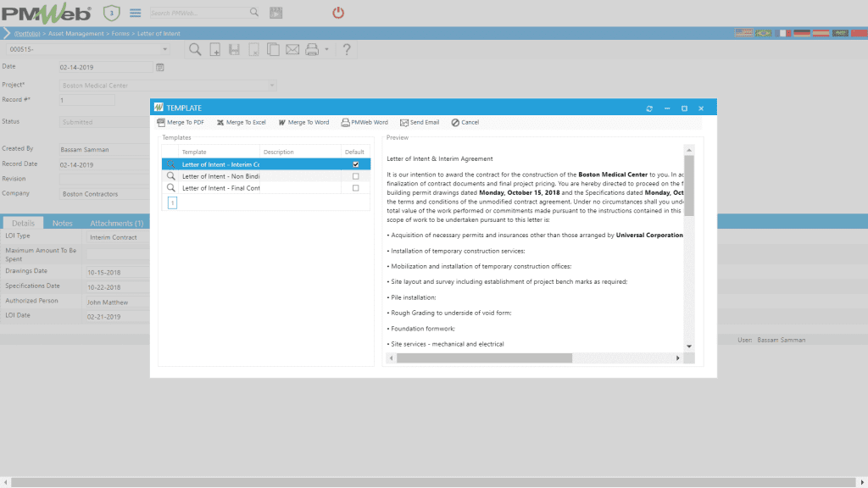Select the China flag language
868x488 pixels.
point(860,33)
